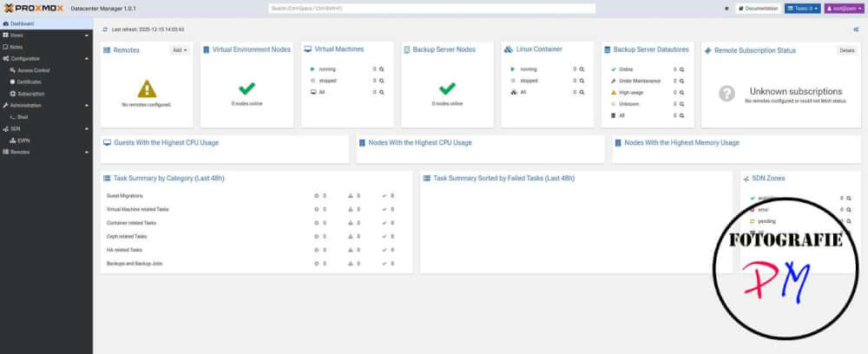Screen dimensions: 868x354
Task: Click the Ceph related Tasks row
Action: [x=256, y=236]
